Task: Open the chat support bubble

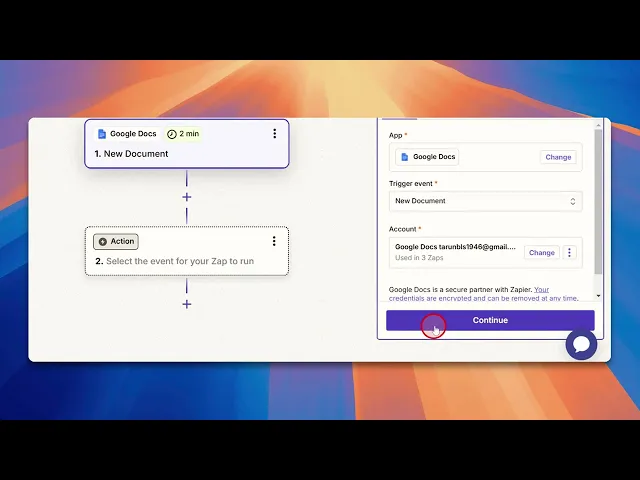Action: click(x=581, y=344)
